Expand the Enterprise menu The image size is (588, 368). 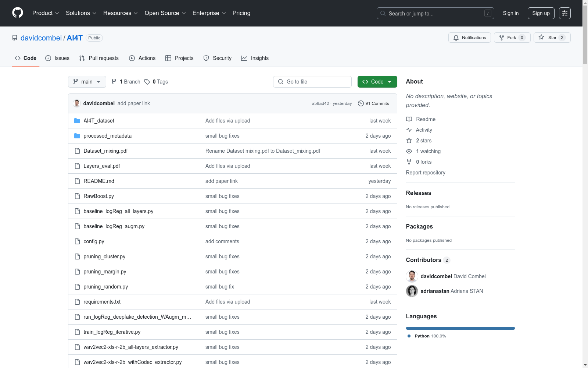point(209,13)
